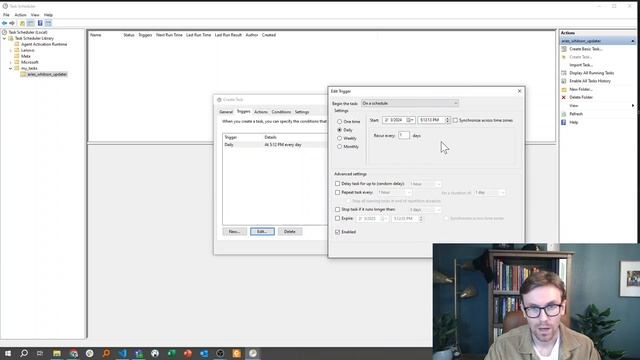Click the Task Scheduler (Local) clock icon
The width and height of the screenshot is (640, 360).
4,32
